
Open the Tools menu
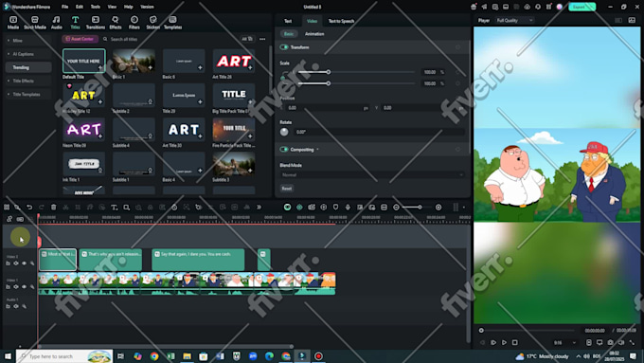tap(96, 7)
